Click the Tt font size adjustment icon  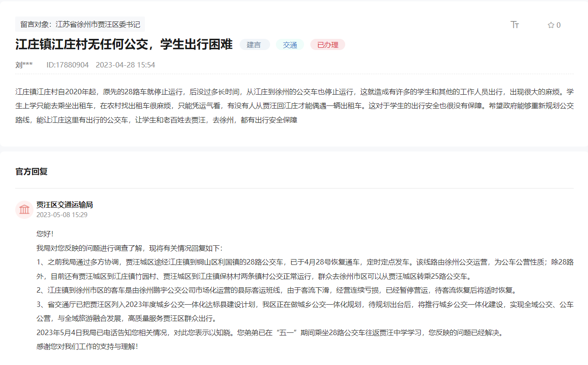point(515,25)
